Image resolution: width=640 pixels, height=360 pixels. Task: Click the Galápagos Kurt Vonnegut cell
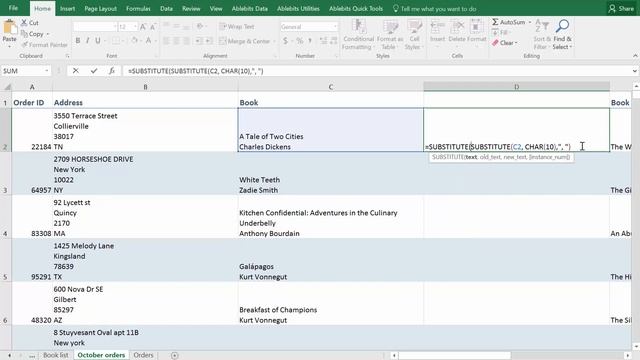[x=331, y=260]
